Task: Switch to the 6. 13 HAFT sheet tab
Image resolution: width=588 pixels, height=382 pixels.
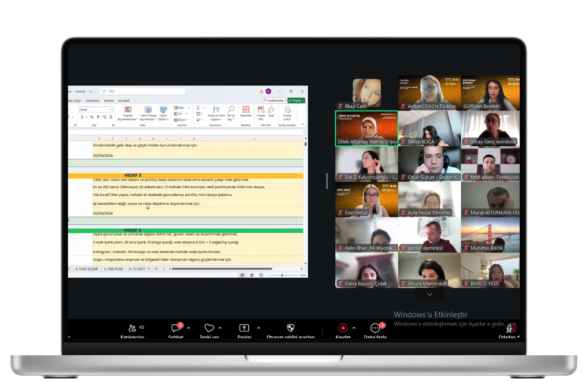Action: [137, 269]
